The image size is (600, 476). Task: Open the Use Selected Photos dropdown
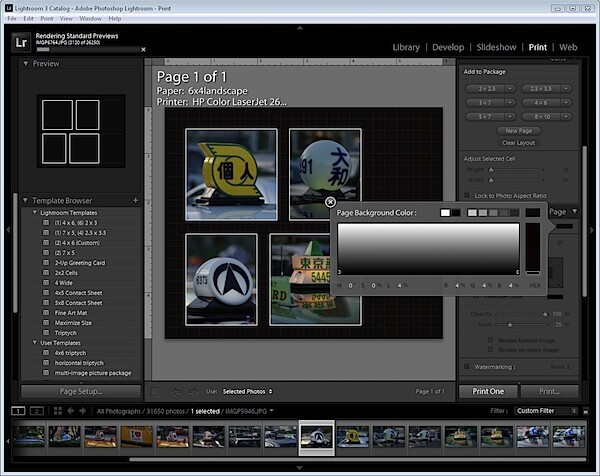pyautogui.click(x=247, y=391)
